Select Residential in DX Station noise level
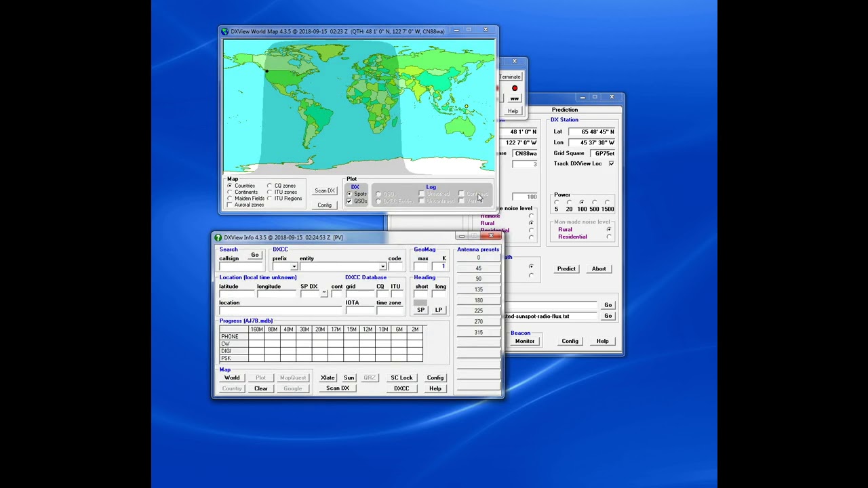The width and height of the screenshot is (868, 488). click(609, 237)
